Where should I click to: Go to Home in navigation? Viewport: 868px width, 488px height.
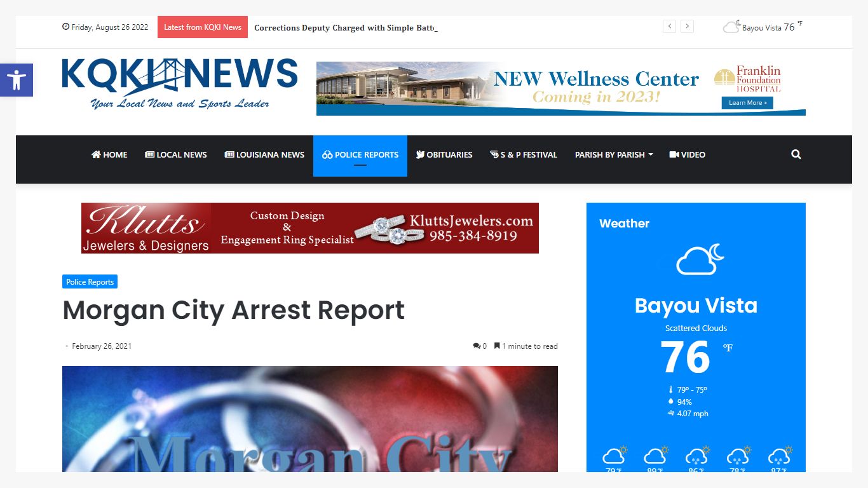[109, 154]
